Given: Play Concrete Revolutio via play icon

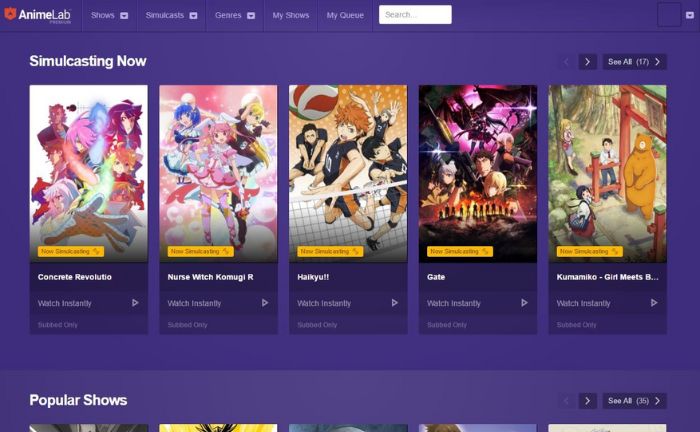Looking at the screenshot, I should tap(135, 303).
